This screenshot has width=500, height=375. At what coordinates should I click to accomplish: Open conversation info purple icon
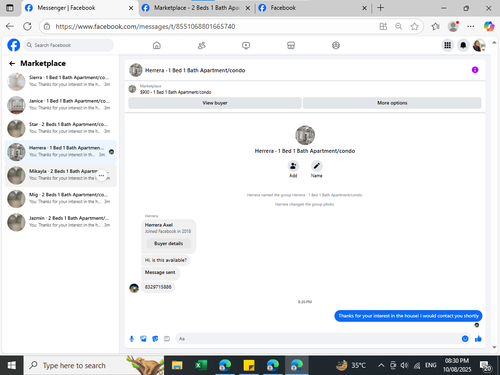475,70
